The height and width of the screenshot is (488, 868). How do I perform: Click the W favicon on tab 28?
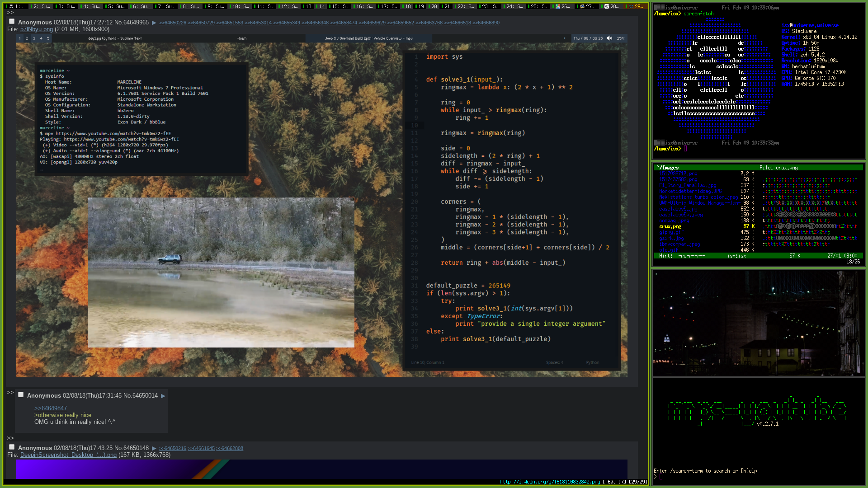607,6
